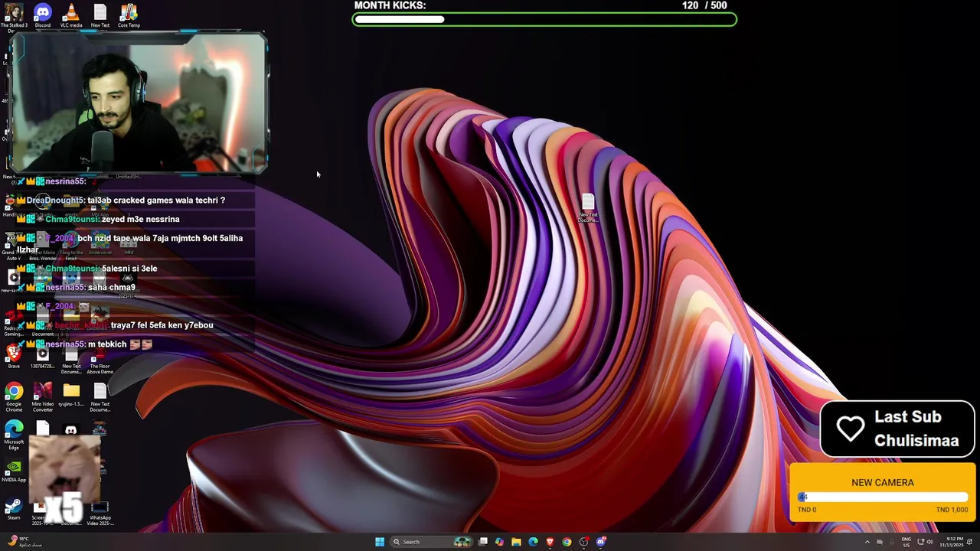Image resolution: width=980 pixels, height=551 pixels.
Task: Open Google Chrome desktop shortcut
Action: click(x=14, y=397)
